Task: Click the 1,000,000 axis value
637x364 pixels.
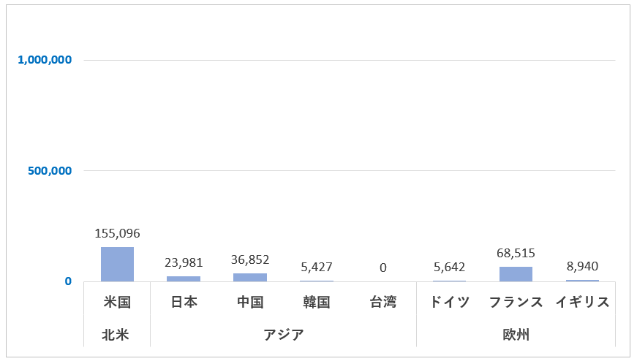Action: pyautogui.click(x=45, y=60)
